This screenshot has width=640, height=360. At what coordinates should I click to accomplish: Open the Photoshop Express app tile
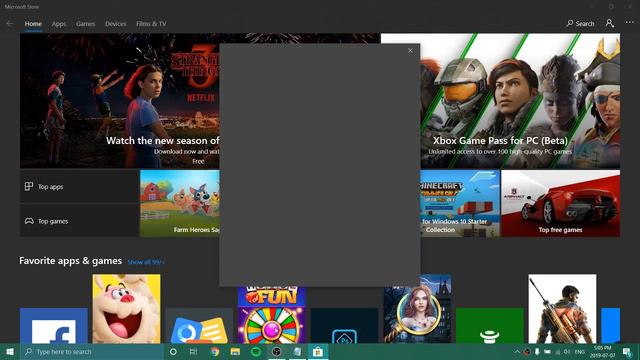point(344,326)
